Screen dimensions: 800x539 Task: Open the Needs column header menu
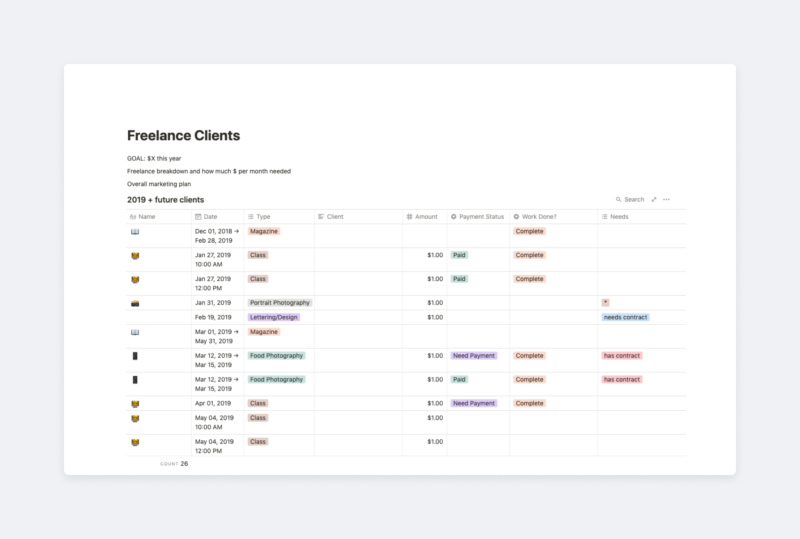(x=618, y=216)
